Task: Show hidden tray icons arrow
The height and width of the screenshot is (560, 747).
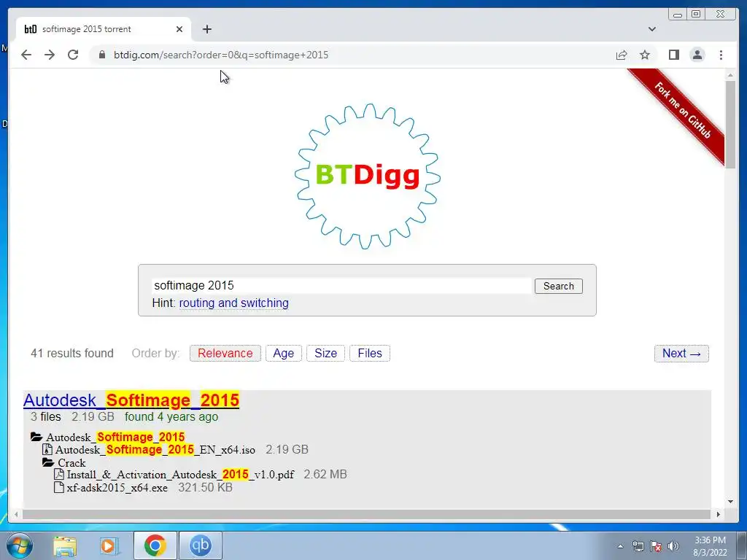Action: point(620,546)
